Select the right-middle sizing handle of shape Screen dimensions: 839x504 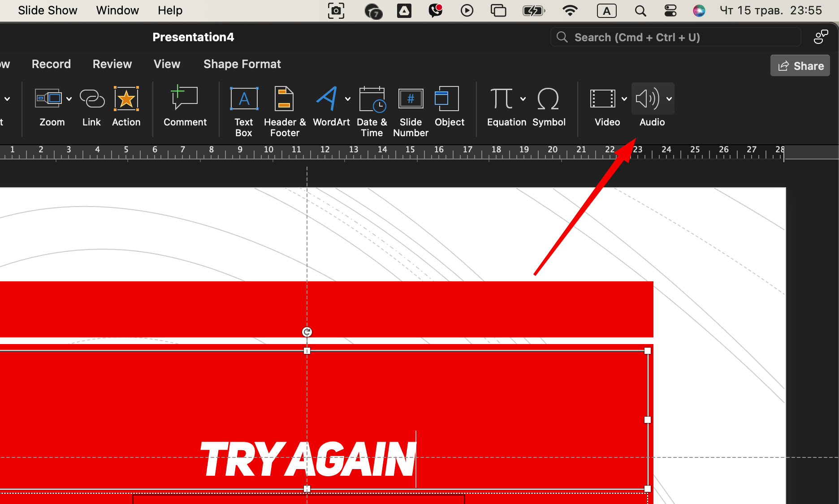(648, 420)
